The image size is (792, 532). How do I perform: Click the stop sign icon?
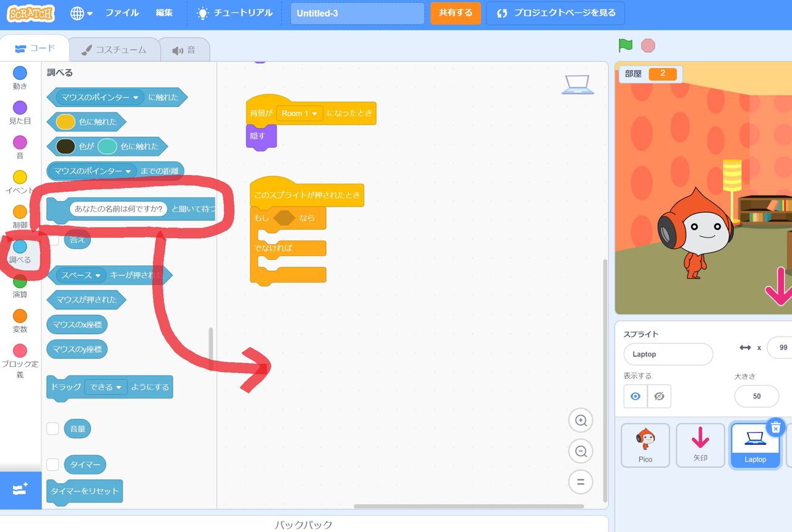(x=648, y=45)
